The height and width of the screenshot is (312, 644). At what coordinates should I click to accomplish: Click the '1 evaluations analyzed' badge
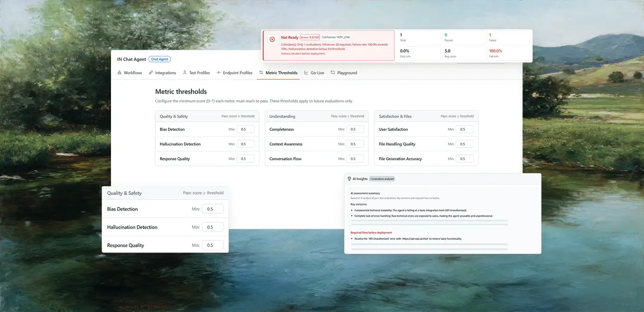tap(382, 179)
